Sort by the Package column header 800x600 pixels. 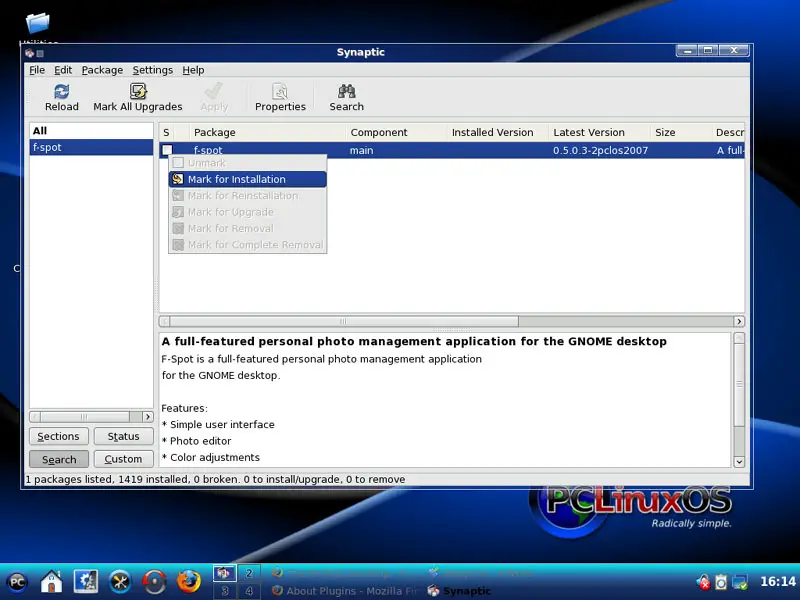(x=267, y=132)
